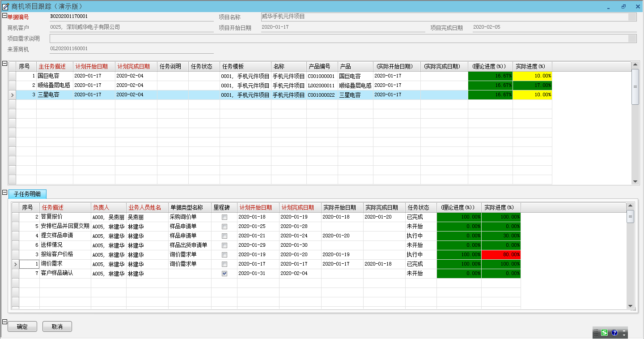This screenshot has width=644, height=339.
Task: Open the lookup button in 项目需求说明 field
Action: click(x=632, y=39)
